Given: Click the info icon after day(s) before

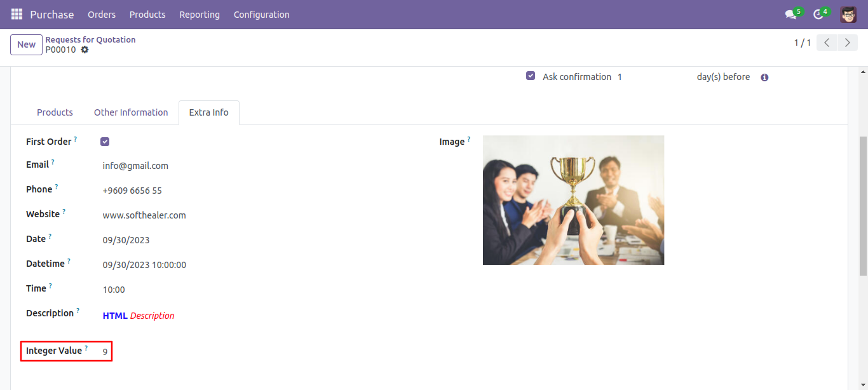Looking at the screenshot, I should pyautogui.click(x=764, y=77).
